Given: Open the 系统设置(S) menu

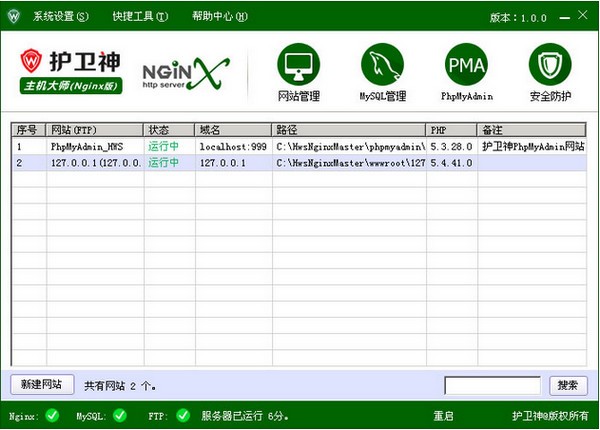Looking at the screenshot, I should pyautogui.click(x=61, y=16).
